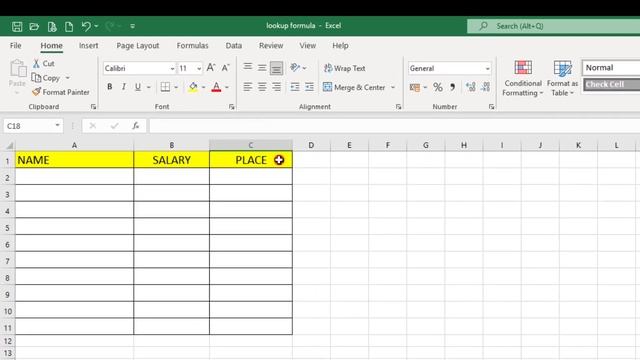Select Middle Align icon
This screenshot has width=640, height=360.
[x=262, y=68]
